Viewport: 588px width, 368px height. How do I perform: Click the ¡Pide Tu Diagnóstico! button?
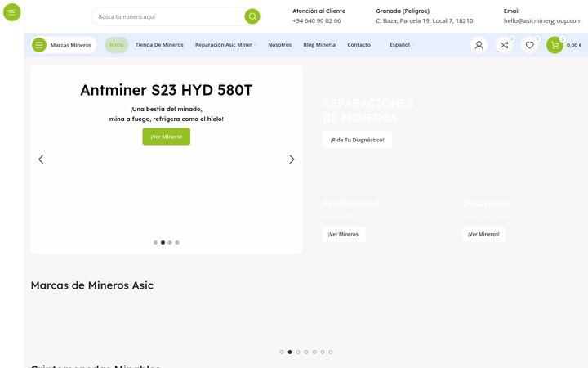pyautogui.click(x=357, y=140)
